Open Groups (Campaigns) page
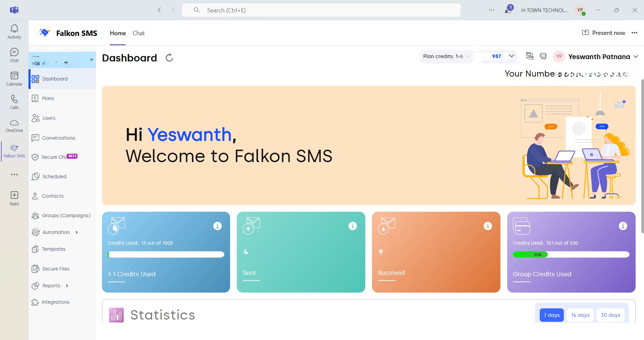644x340 pixels. (66, 215)
